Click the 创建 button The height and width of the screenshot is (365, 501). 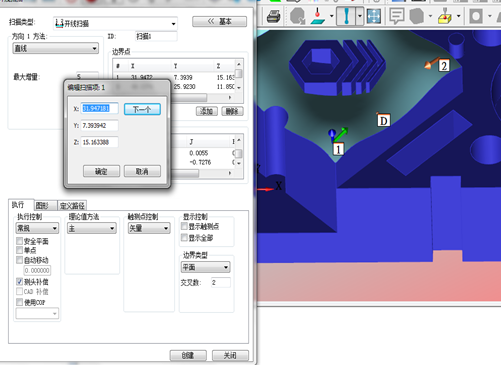tap(188, 355)
